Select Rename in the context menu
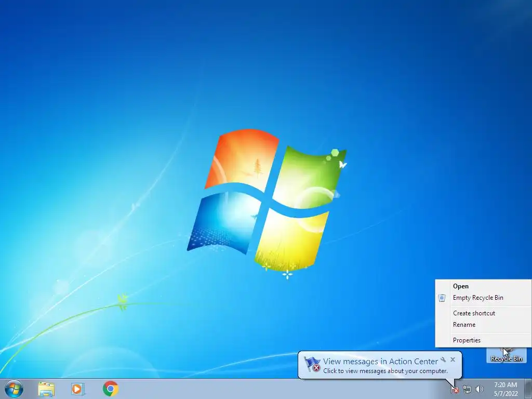Viewport: 532px width, 399px height. click(x=484, y=325)
